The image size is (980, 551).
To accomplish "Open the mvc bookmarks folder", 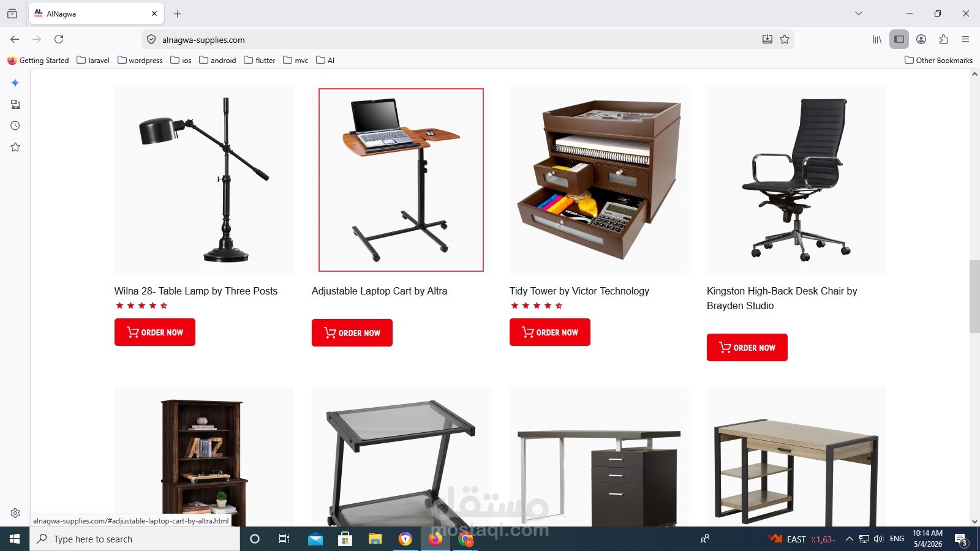I will (x=296, y=60).
